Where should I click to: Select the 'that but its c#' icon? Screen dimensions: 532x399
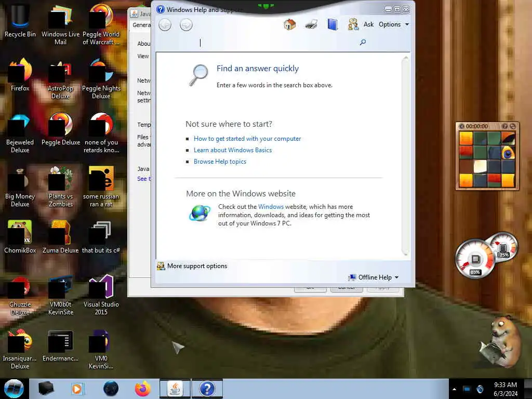[x=101, y=237]
